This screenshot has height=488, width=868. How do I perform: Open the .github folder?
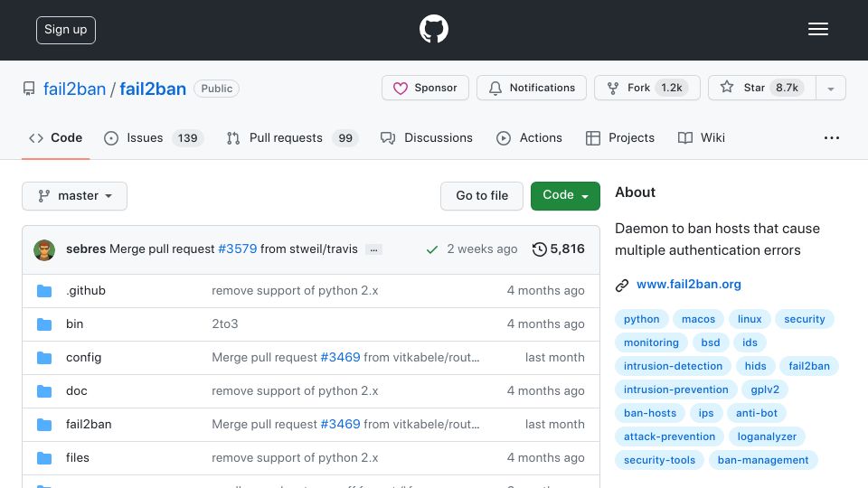[x=86, y=290]
